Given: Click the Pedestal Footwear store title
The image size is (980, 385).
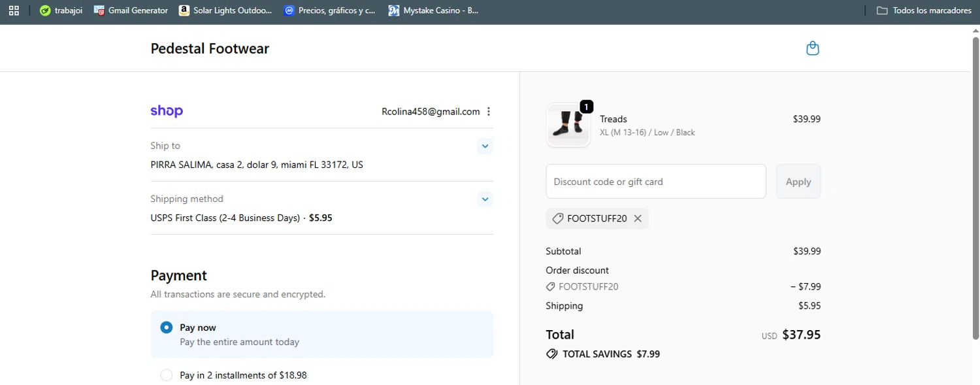Looking at the screenshot, I should pyautogui.click(x=210, y=48).
